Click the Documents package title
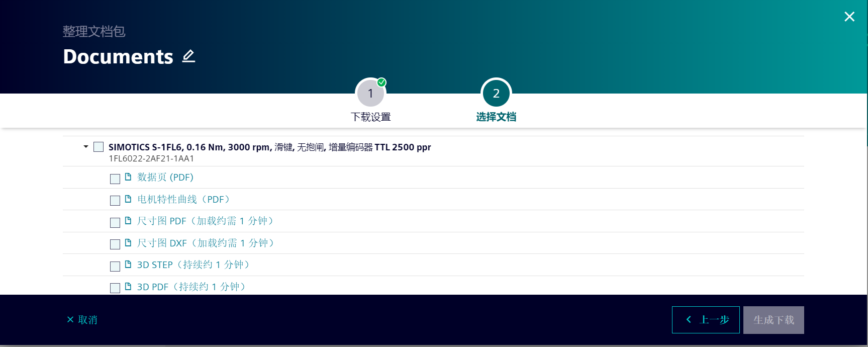 click(x=118, y=56)
